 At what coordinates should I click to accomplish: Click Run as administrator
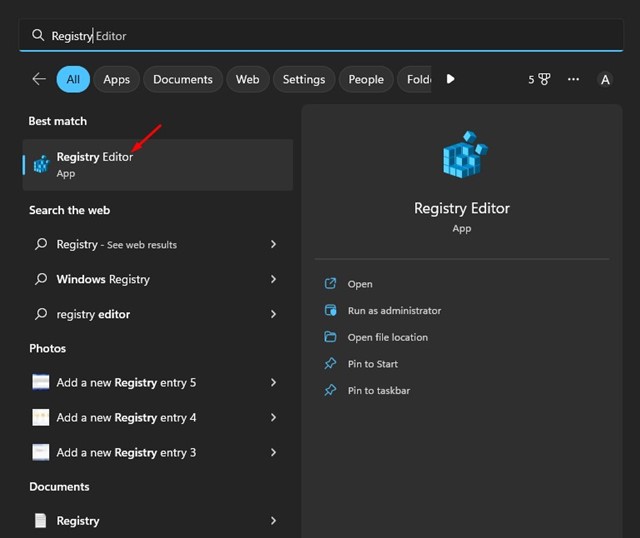pyautogui.click(x=394, y=311)
